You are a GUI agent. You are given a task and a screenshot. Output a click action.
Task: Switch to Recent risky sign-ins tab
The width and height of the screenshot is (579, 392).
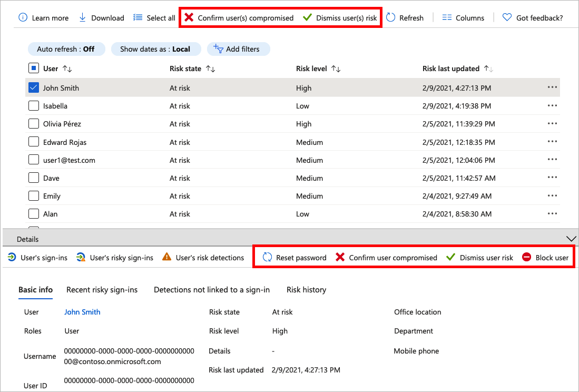tap(102, 290)
